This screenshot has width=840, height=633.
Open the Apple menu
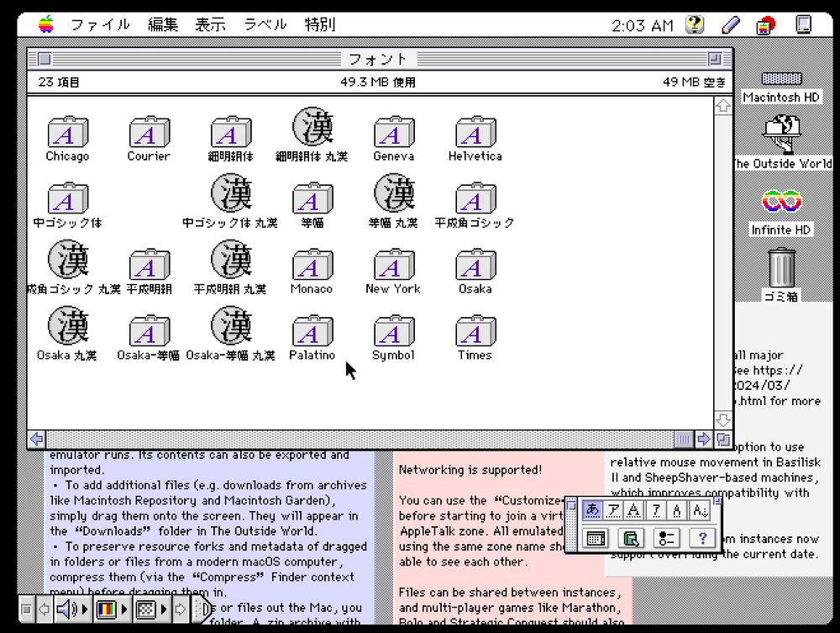click(x=46, y=24)
